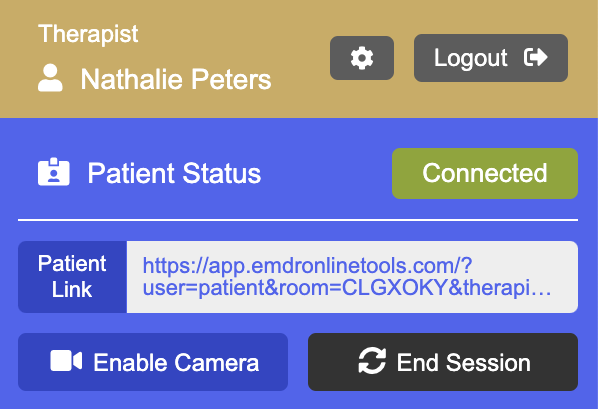The height and width of the screenshot is (409, 598).
Task: Click the word Camera on blue button
Action: (x=217, y=362)
